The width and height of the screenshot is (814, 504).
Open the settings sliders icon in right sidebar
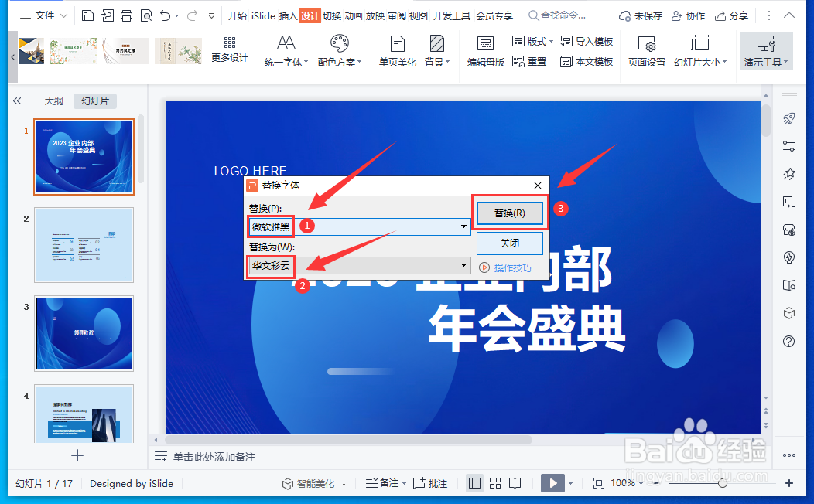tap(789, 146)
